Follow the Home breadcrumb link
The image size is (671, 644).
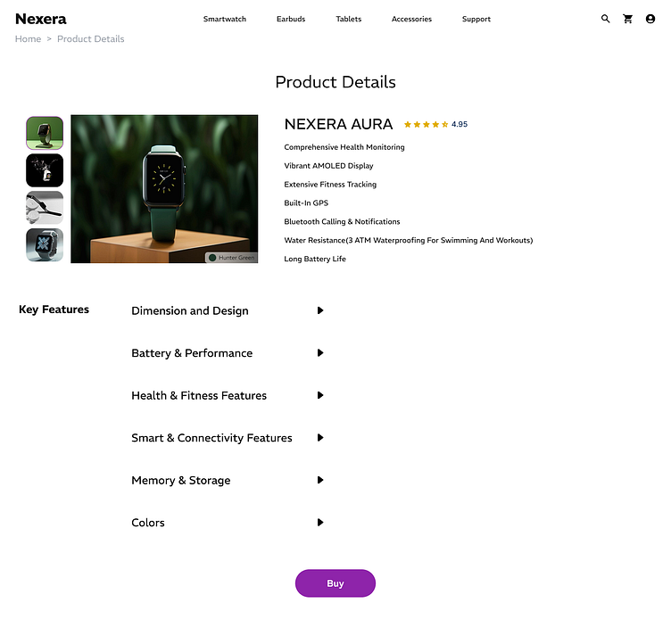tap(29, 39)
